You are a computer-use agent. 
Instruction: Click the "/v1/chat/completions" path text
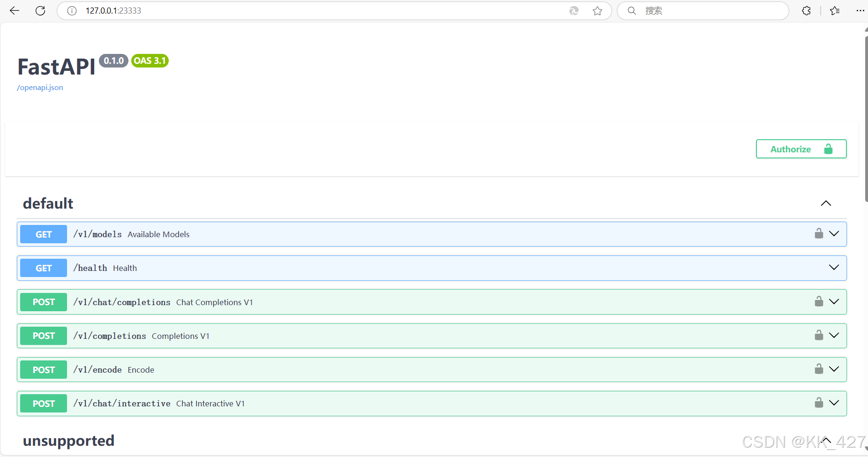tap(122, 302)
